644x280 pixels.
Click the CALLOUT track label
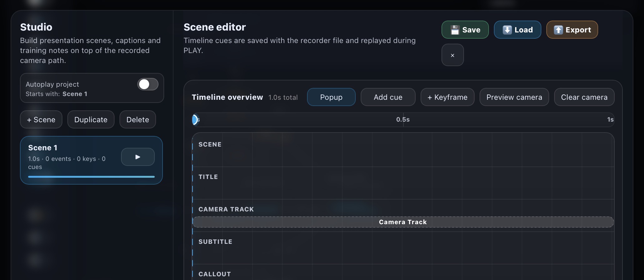pyautogui.click(x=215, y=274)
